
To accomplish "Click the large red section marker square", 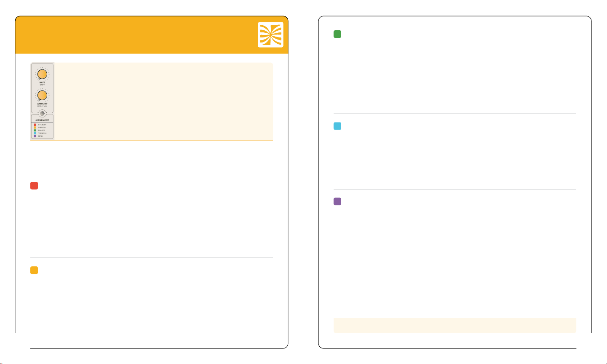I will (x=34, y=186).
